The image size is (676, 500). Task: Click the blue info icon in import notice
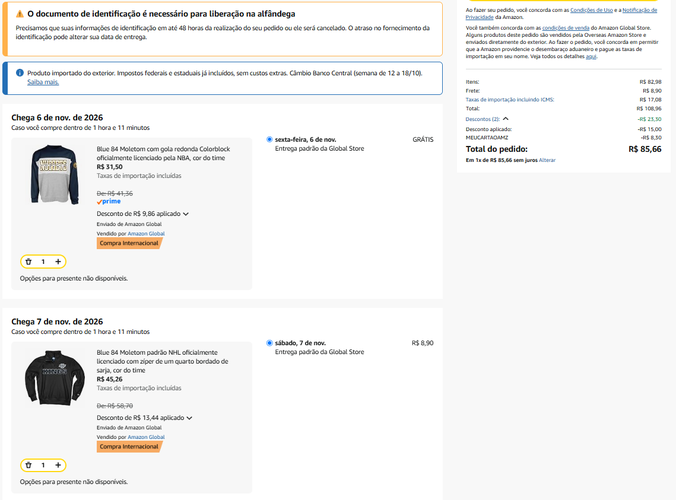19,73
